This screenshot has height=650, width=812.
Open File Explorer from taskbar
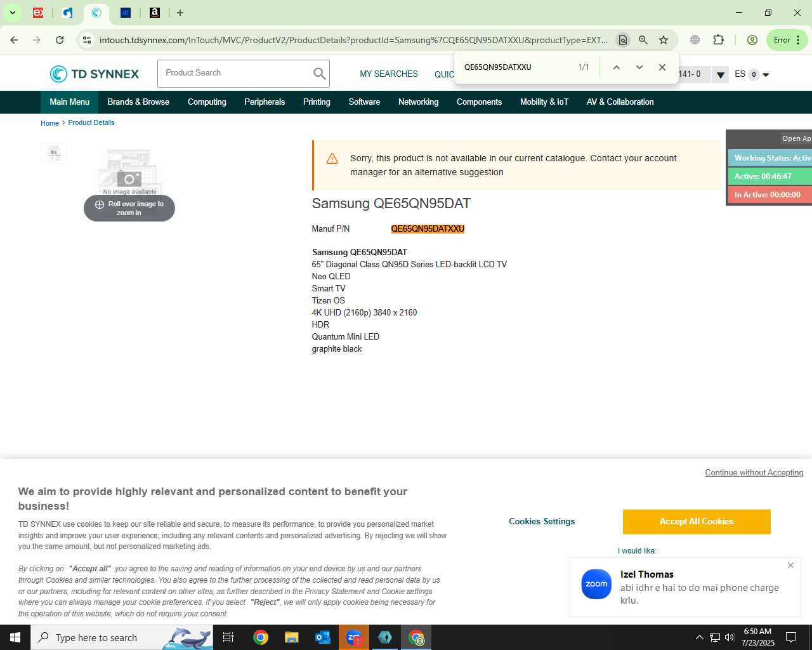pyautogui.click(x=291, y=637)
